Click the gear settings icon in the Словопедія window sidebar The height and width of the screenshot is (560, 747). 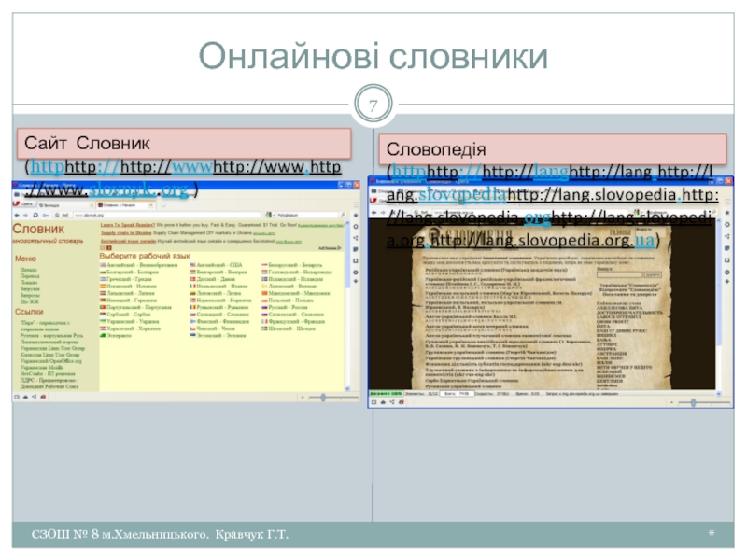tap(727, 272)
